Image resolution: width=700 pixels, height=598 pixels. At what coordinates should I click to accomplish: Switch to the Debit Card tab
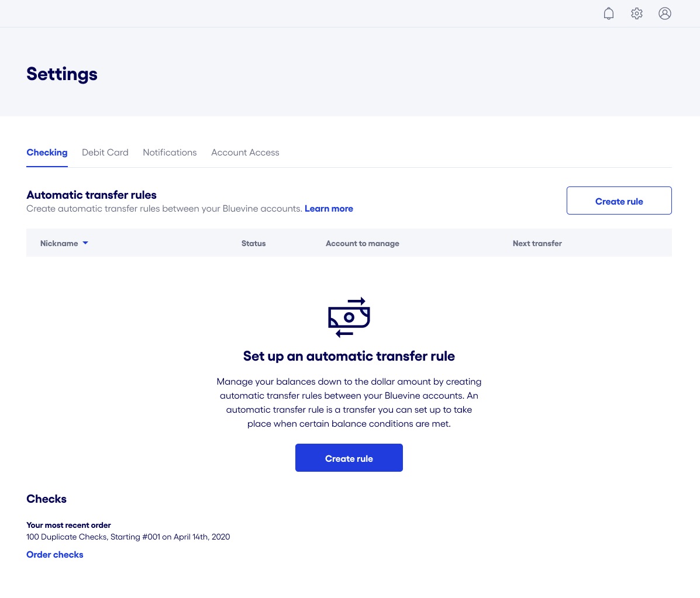105,153
